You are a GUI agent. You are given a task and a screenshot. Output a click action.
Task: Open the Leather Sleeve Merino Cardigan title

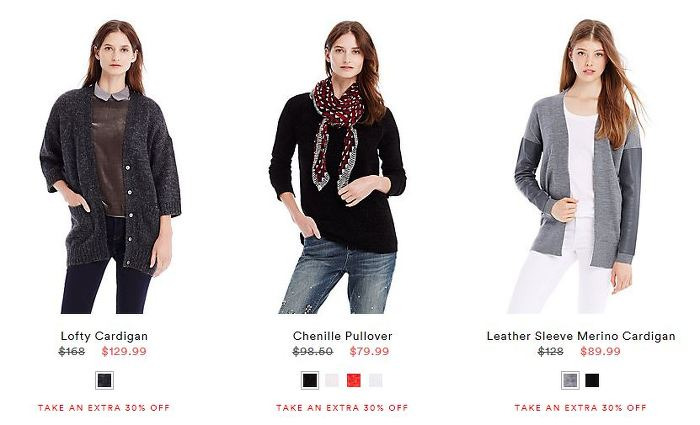[581, 336]
